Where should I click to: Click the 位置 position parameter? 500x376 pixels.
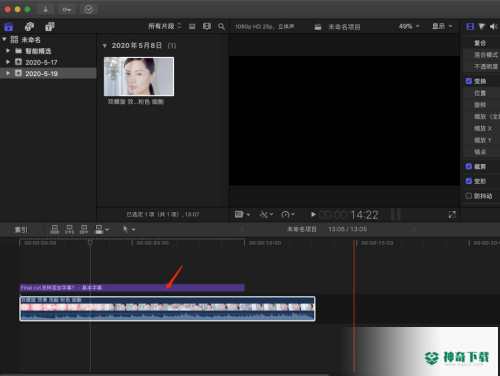480,93
